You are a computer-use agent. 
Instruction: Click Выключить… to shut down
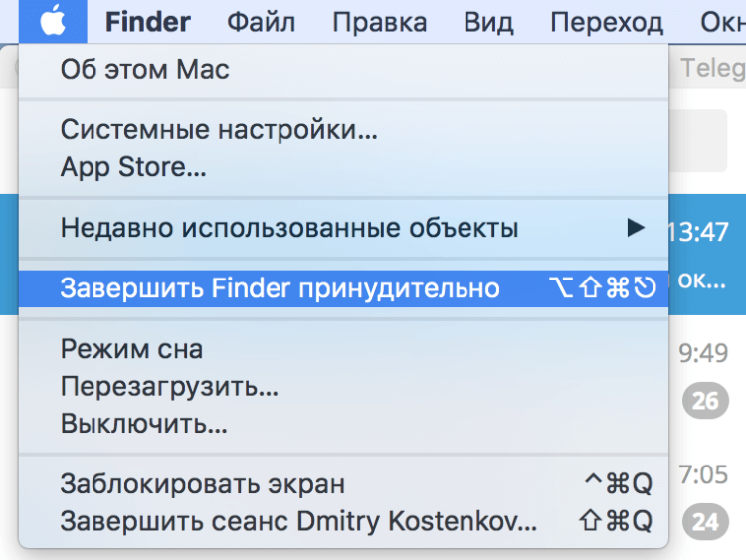(343, 423)
